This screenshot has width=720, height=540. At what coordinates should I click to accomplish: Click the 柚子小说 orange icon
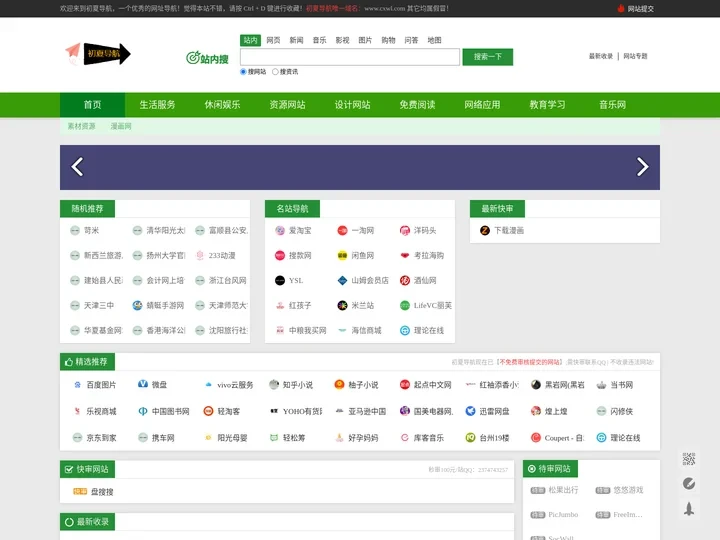pyautogui.click(x=339, y=384)
